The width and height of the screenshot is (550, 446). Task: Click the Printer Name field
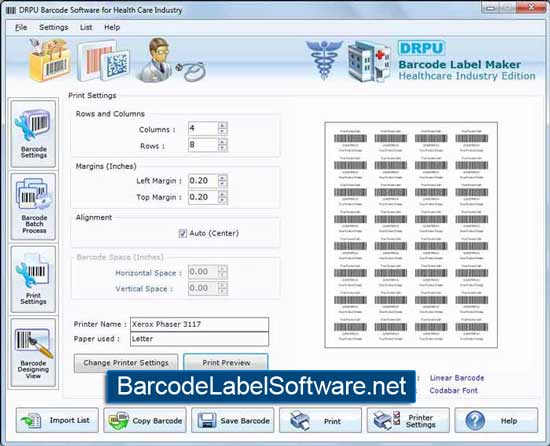coord(199,324)
